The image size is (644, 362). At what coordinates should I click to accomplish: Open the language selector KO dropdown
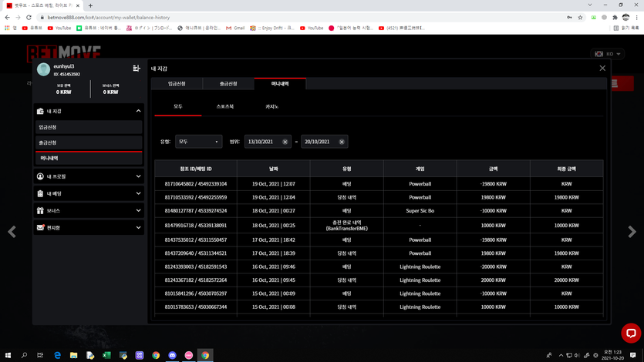[608, 54]
